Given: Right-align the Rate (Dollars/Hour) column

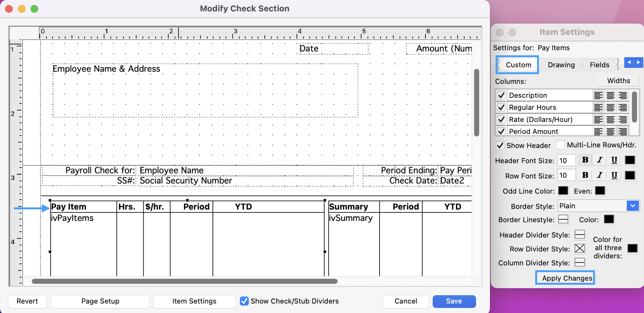Looking at the screenshot, I should (623, 120).
